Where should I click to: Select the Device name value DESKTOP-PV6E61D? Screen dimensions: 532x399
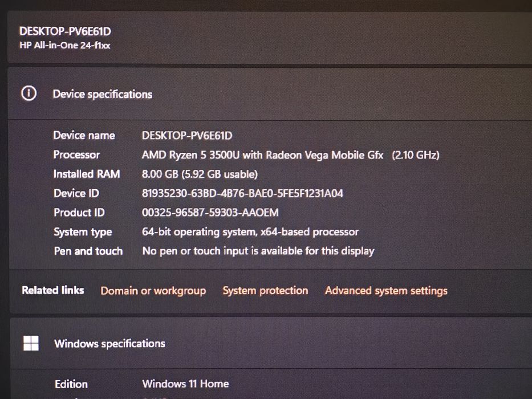tap(187, 136)
